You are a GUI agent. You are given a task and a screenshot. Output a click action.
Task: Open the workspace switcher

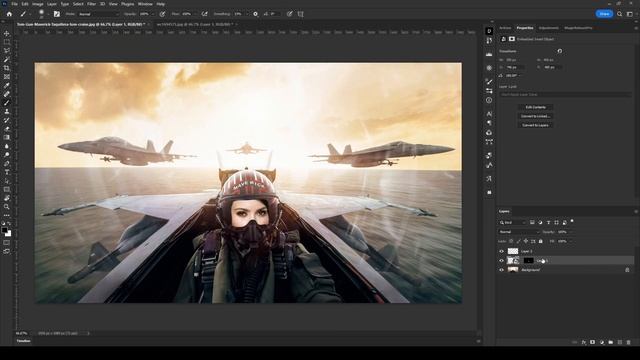pyautogui.click(x=630, y=14)
